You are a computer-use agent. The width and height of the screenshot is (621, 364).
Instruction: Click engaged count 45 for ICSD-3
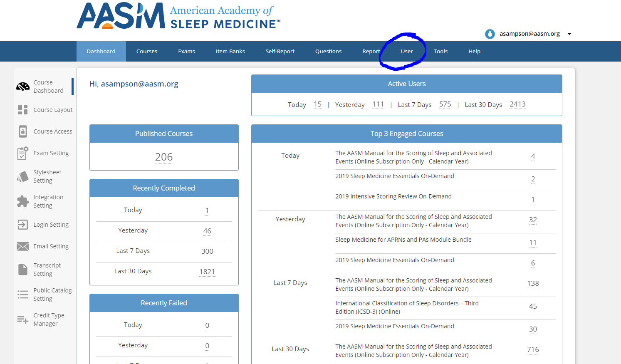tap(533, 306)
